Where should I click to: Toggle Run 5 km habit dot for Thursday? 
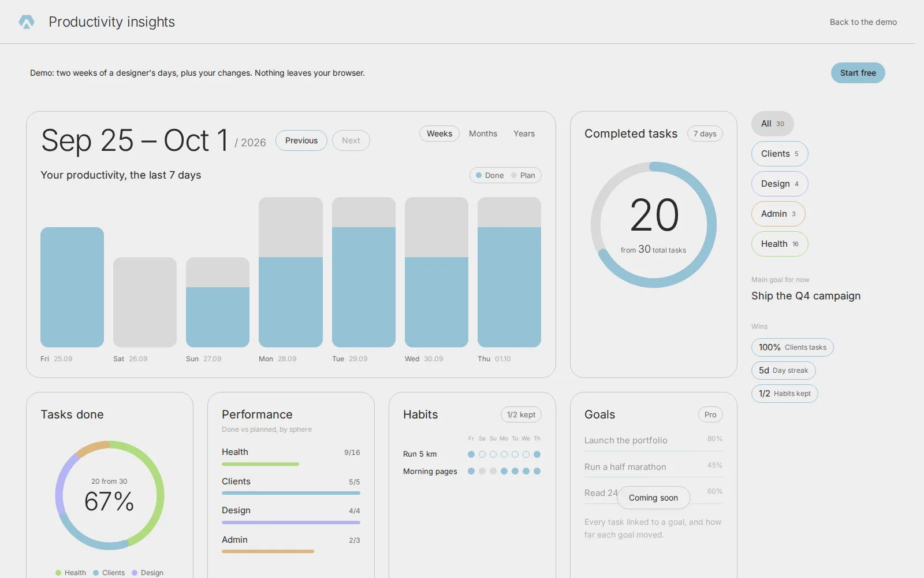click(x=537, y=454)
